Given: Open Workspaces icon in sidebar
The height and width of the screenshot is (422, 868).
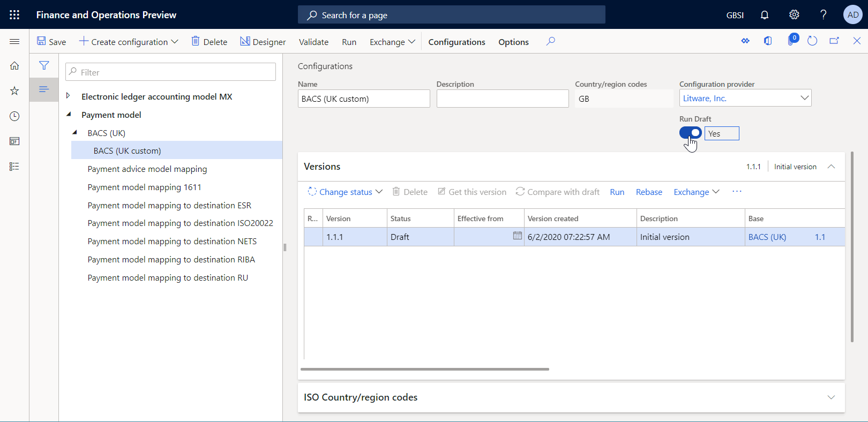Looking at the screenshot, I should [14, 141].
